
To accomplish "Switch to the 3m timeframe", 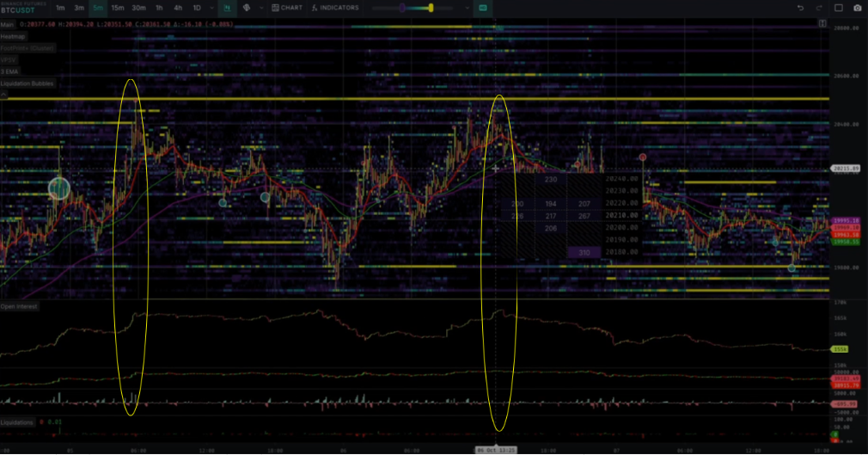I will (79, 8).
